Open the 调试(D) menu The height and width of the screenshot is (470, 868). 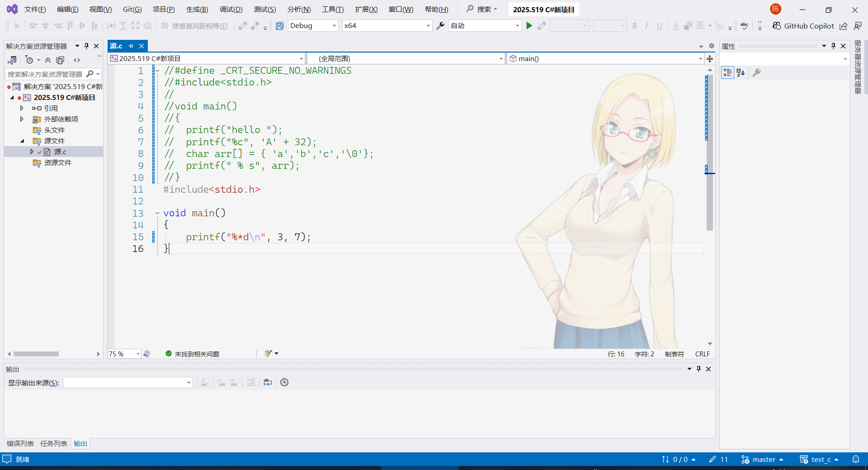pos(231,9)
